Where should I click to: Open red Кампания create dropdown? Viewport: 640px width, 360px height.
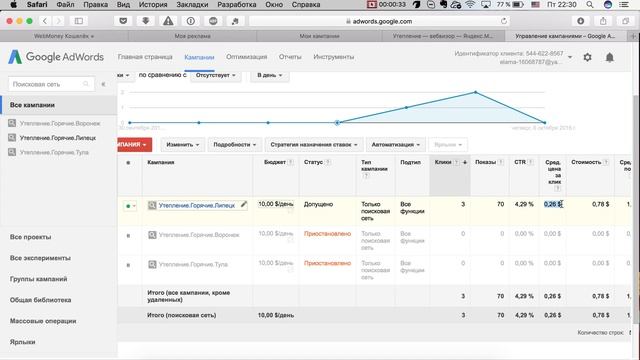coord(134,144)
